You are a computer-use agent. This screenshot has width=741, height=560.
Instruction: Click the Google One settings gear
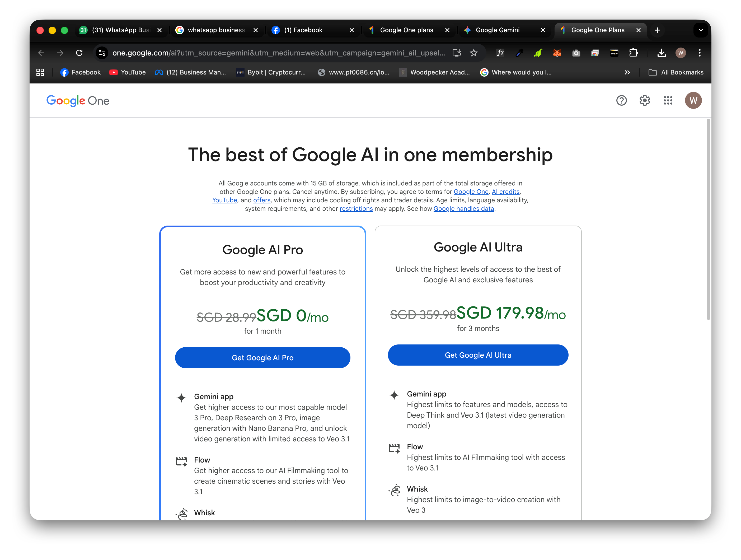(x=645, y=101)
